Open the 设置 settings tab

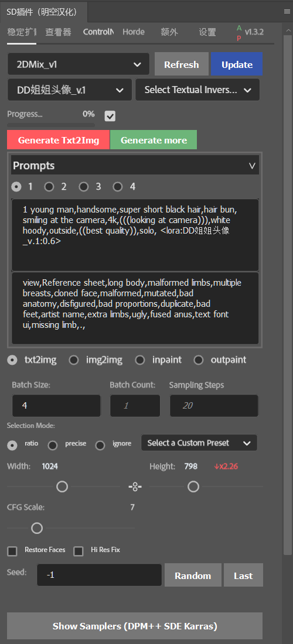[x=207, y=32]
